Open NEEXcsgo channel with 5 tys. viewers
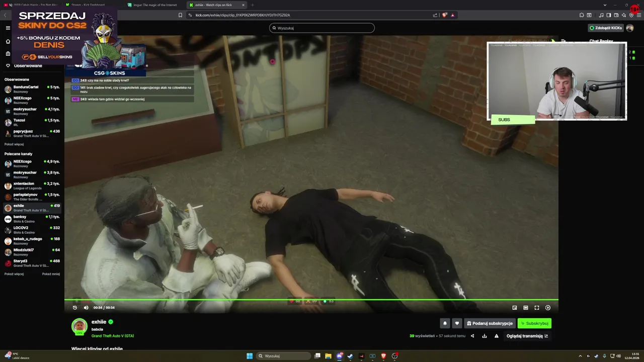644x362 pixels. [x=32, y=100]
